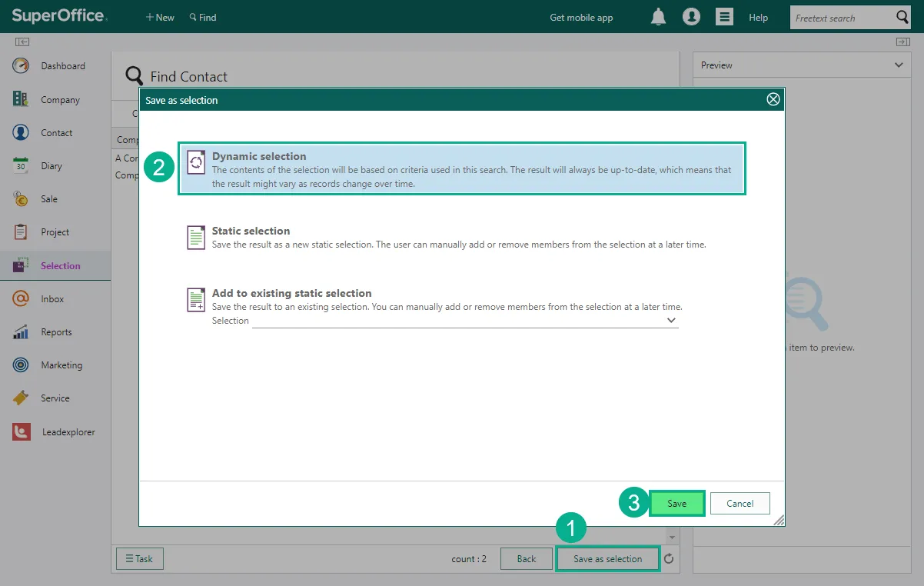
Task: Choose the Dynamic selection option
Action: click(462, 169)
